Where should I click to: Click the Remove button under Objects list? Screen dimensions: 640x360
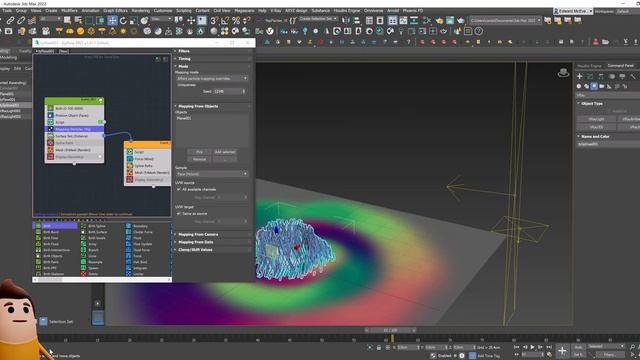[x=199, y=159]
